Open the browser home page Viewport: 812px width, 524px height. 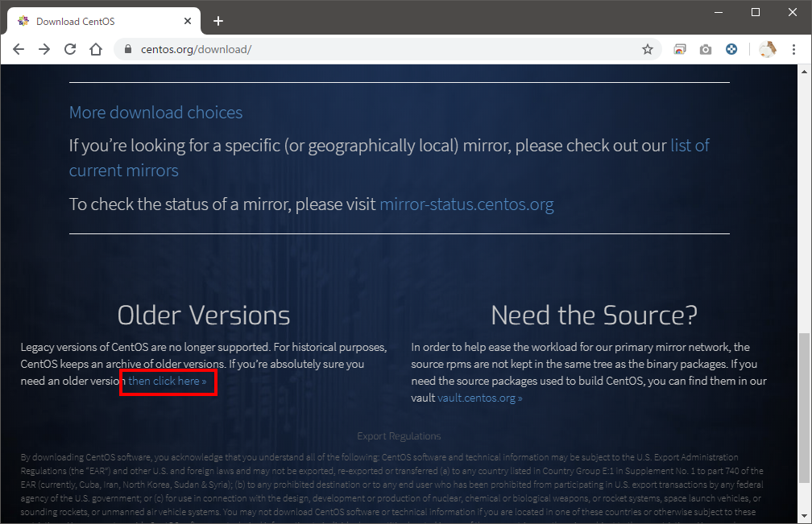tap(96, 49)
